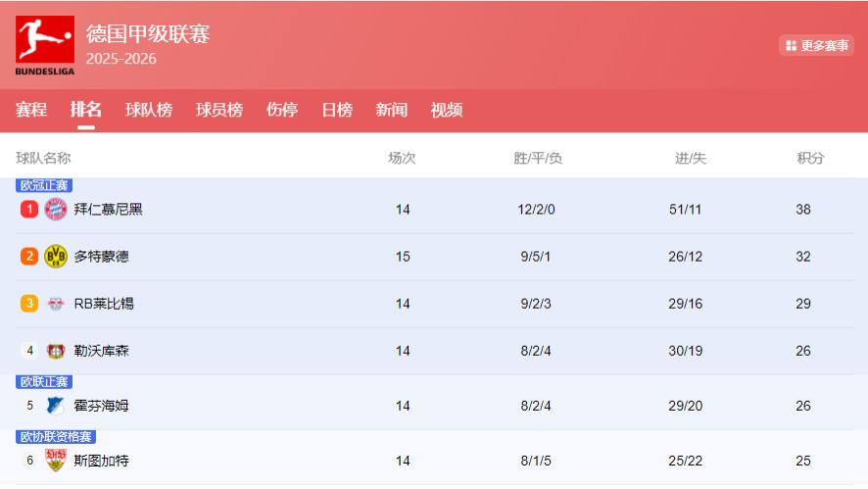This screenshot has width=868, height=489.
Task: Click Dortmund's goals 26/12
Action: coord(686,257)
